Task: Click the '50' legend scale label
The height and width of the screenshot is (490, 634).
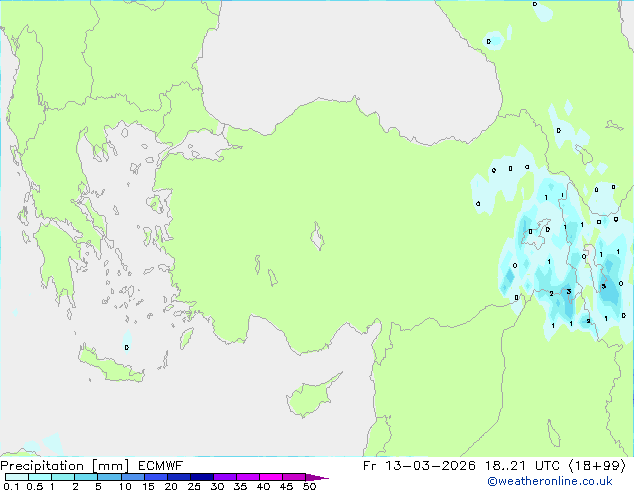Action: click(309, 486)
